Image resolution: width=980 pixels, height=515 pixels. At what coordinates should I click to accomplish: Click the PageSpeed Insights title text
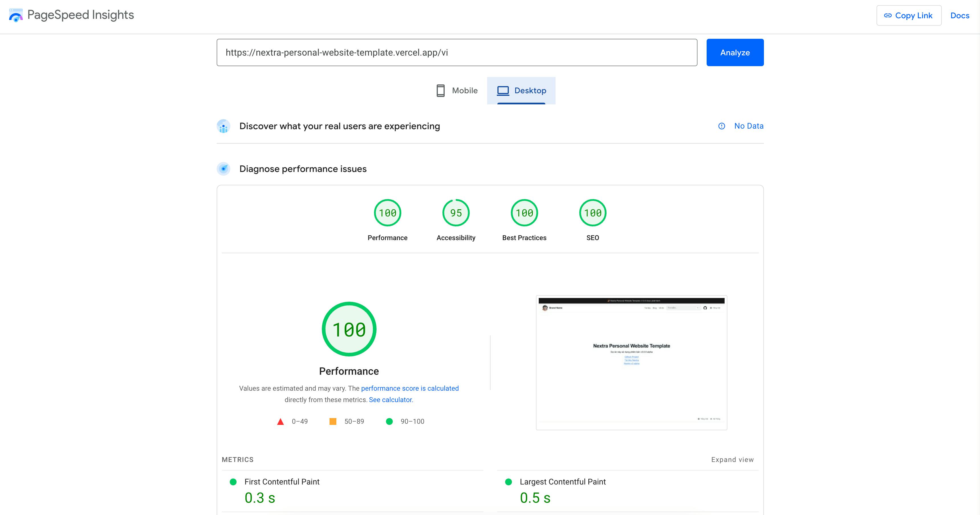coord(81,15)
